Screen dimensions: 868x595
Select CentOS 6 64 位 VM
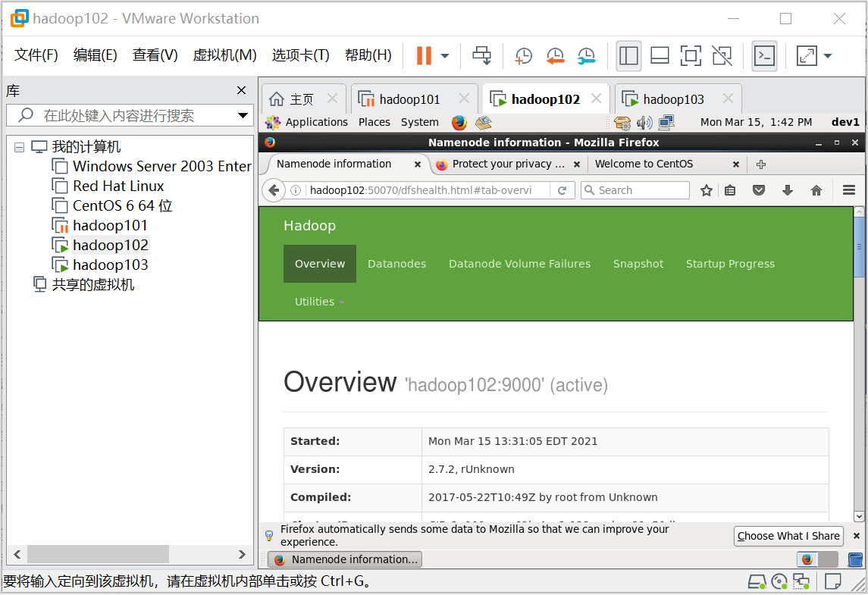[x=112, y=205]
